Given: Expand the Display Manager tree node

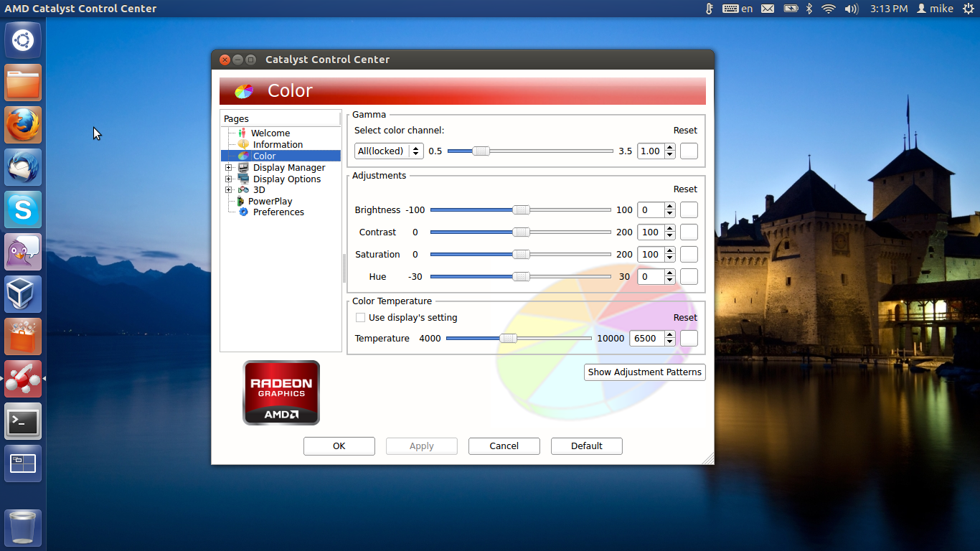Looking at the screenshot, I should pos(229,167).
